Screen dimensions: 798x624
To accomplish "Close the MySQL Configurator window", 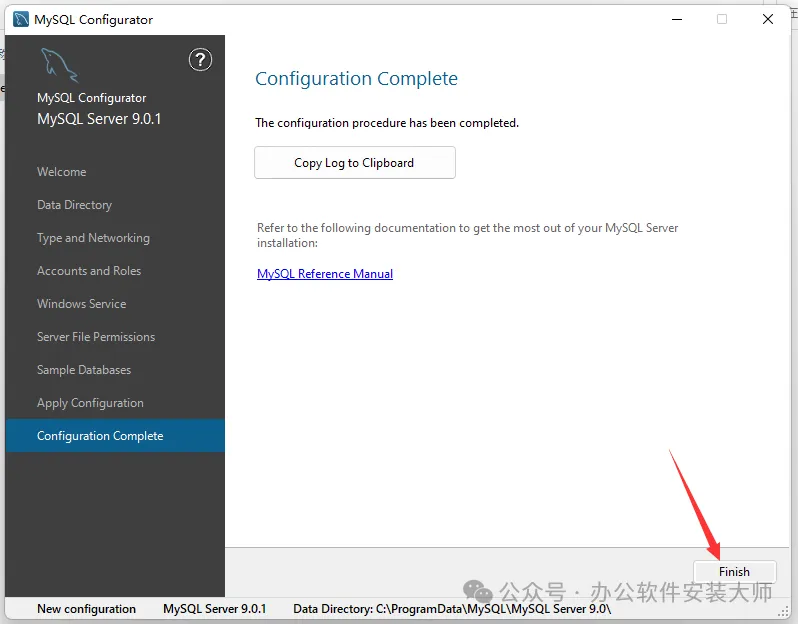I will point(768,20).
